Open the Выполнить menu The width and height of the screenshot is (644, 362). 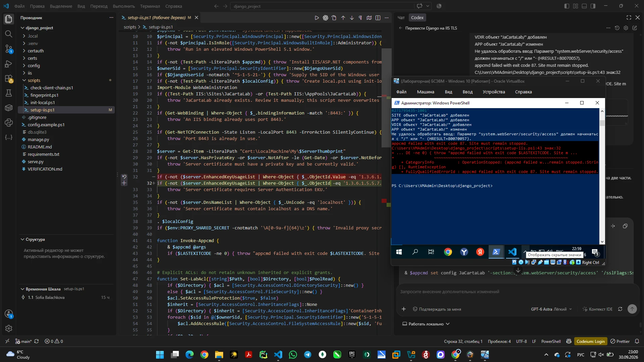124,6
